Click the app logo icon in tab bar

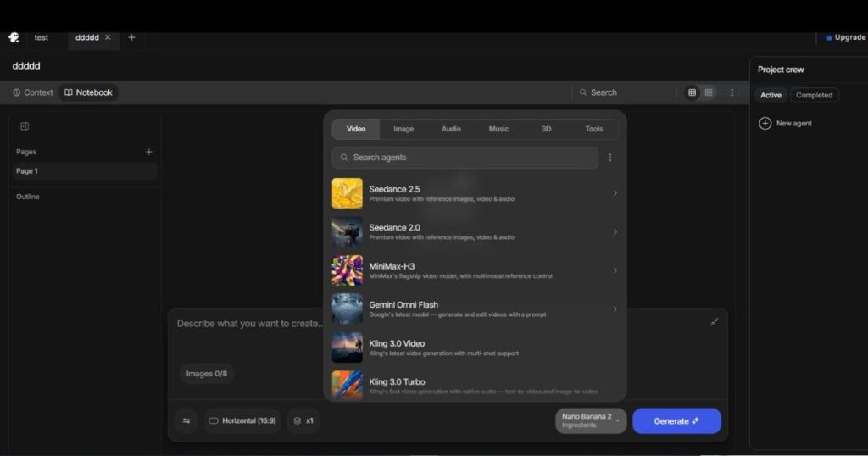tap(14, 37)
